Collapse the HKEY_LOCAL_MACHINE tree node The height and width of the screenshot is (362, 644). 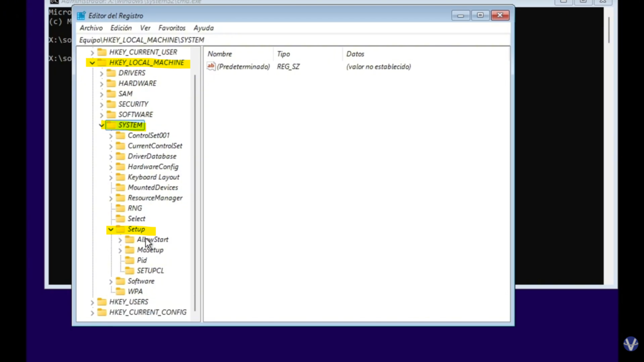(92, 63)
